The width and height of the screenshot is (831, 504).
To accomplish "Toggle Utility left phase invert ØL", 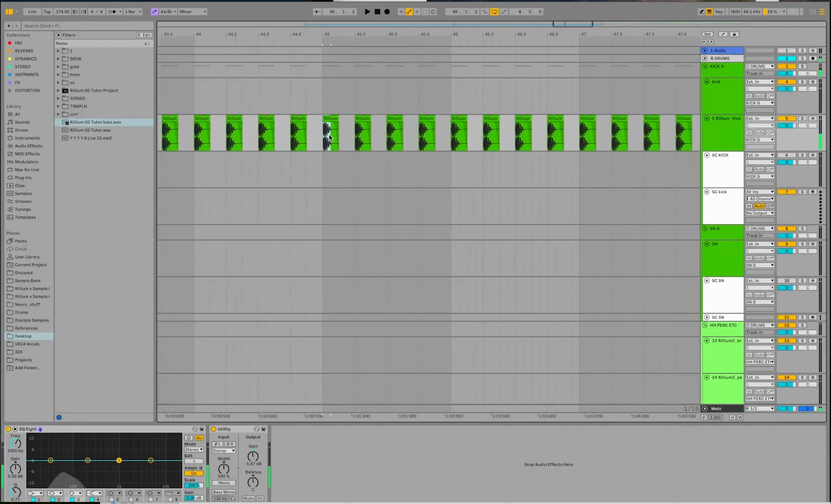I will (x=218, y=444).
